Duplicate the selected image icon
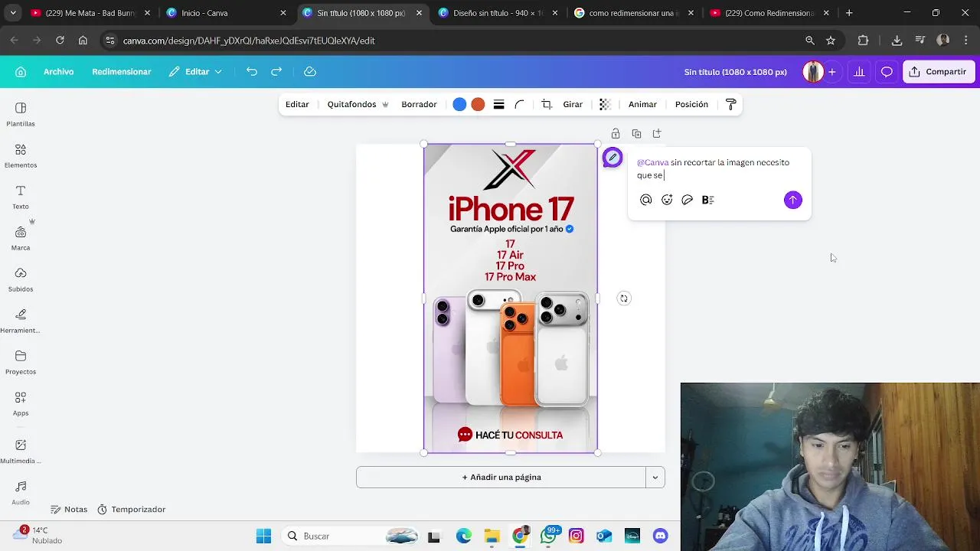The image size is (980, 551). click(x=636, y=133)
